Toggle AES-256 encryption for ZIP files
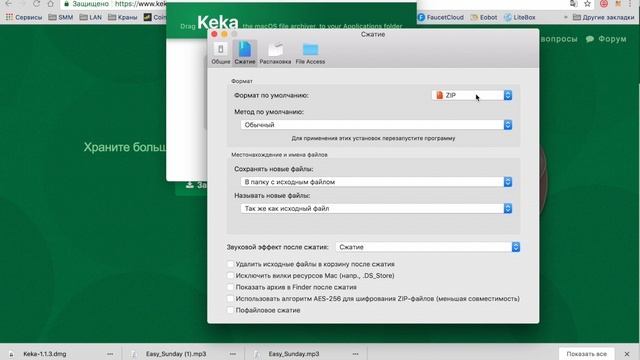The image size is (640, 360). (x=231, y=299)
